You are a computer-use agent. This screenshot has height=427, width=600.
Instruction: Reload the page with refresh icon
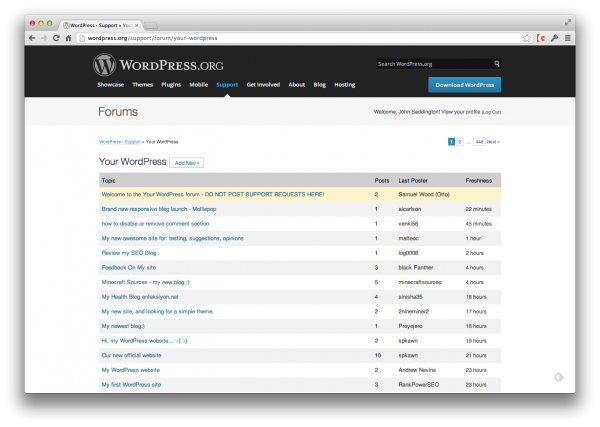56,38
